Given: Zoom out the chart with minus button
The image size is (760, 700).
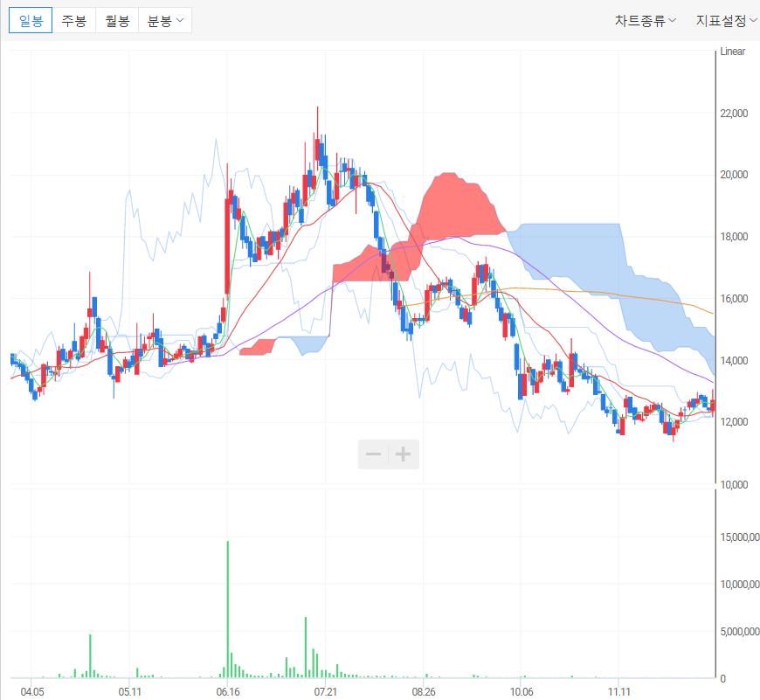Looking at the screenshot, I should 373,454.
